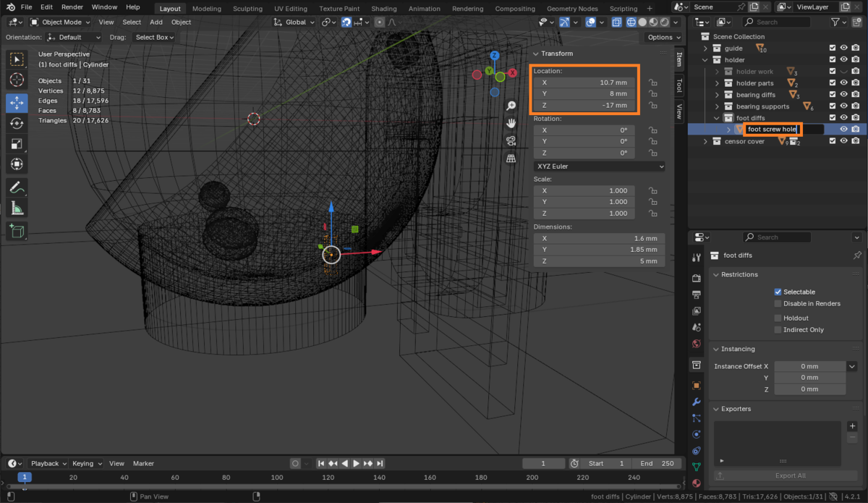Switch to the Sculpting workspace tab
The height and width of the screenshot is (503, 868).
247,9
